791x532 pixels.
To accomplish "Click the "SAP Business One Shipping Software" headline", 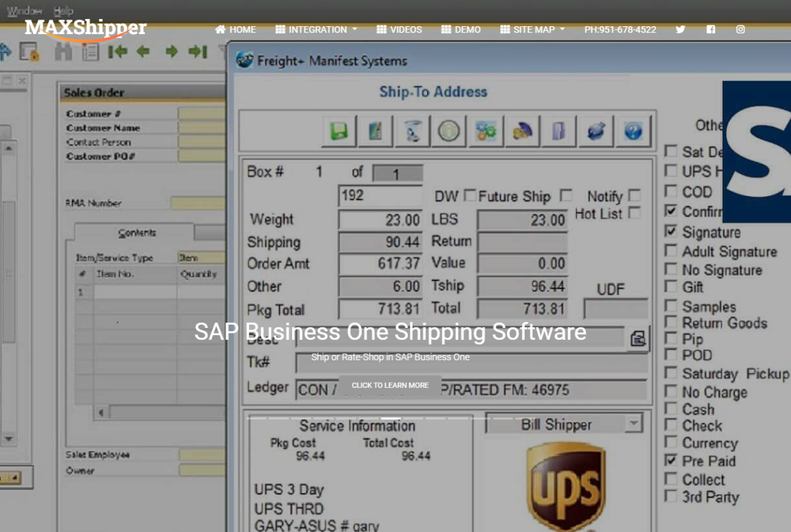I will click(391, 332).
